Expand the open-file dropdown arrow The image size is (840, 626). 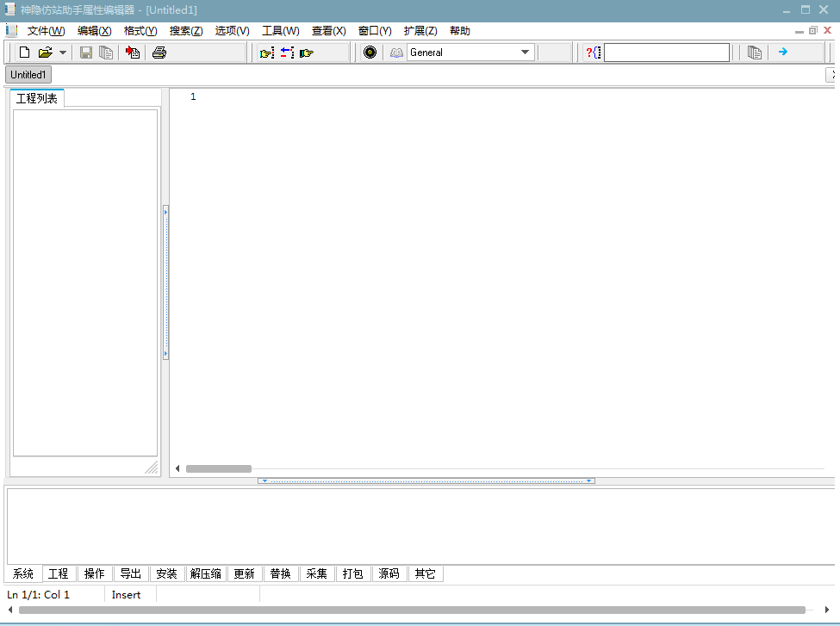point(63,53)
